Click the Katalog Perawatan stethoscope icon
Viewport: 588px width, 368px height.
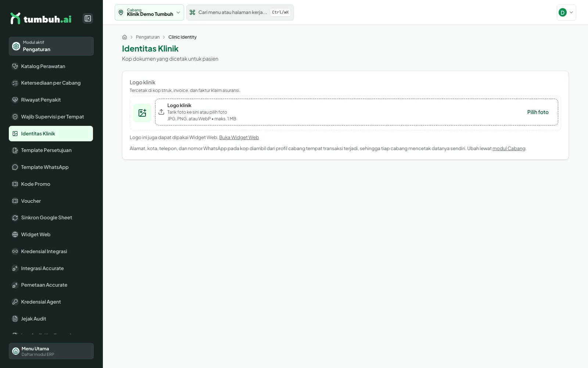[x=15, y=66]
